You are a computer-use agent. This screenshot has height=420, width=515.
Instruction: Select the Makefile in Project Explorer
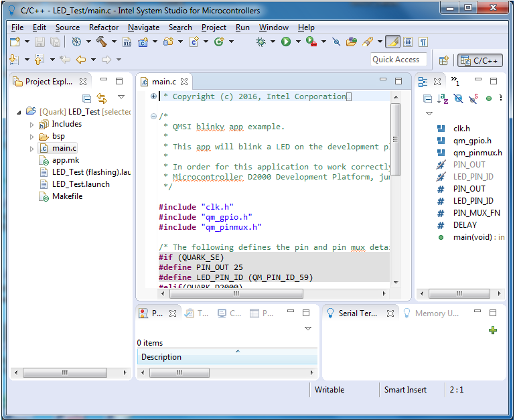(x=67, y=196)
